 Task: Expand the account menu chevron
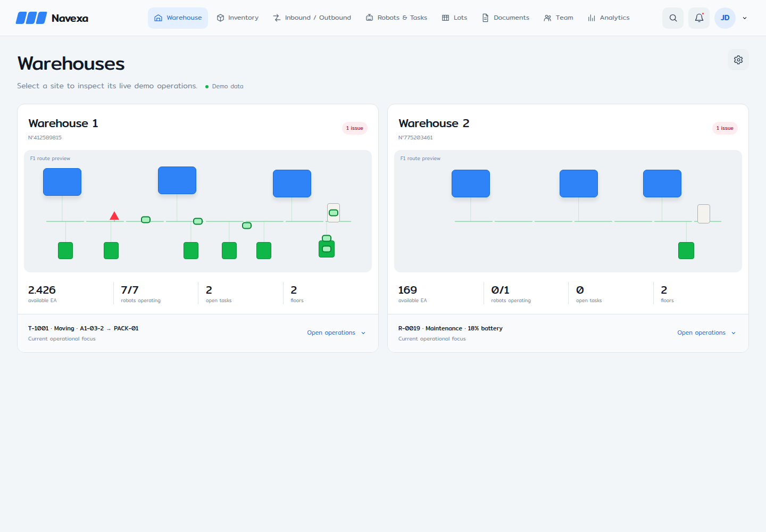[x=745, y=18]
